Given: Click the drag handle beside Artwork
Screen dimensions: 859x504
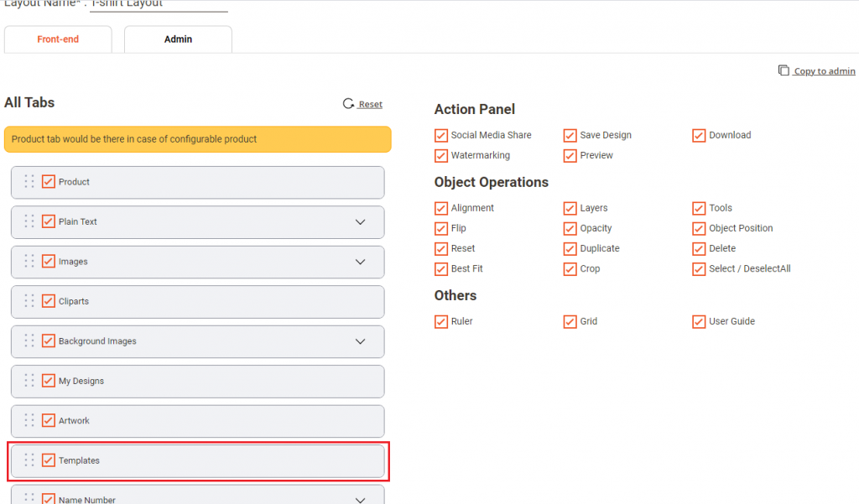Looking at the screenshot, I should click(29, 421).
